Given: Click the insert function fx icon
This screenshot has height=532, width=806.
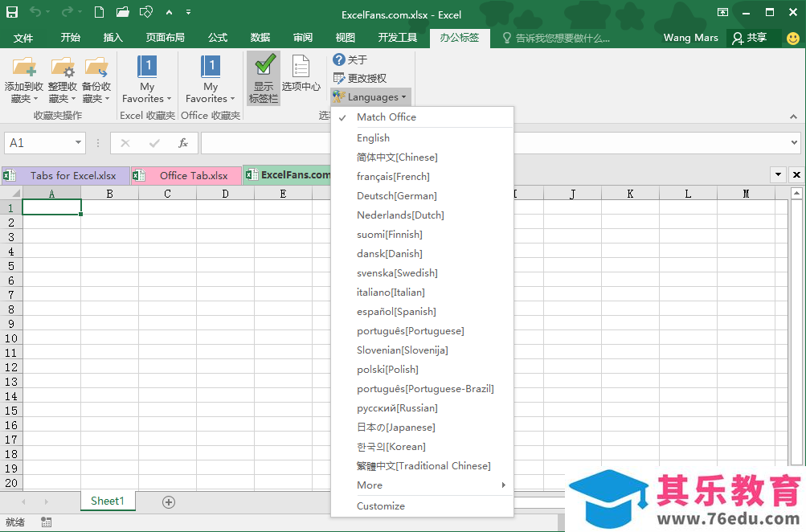Looking at the screenshot, I should [183, 143].
